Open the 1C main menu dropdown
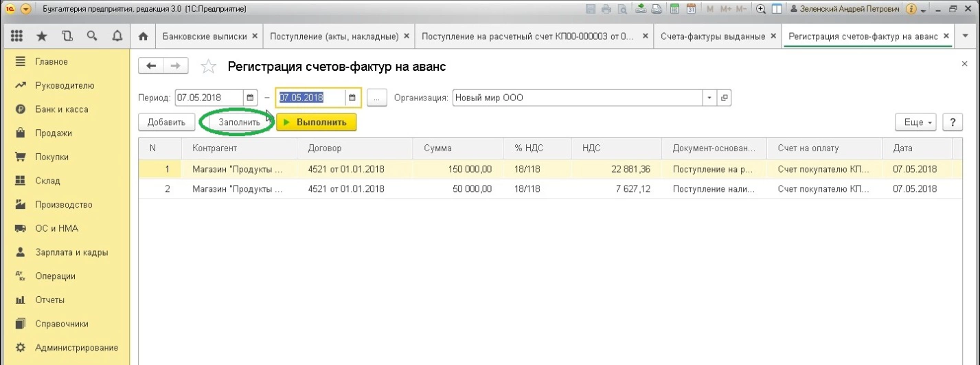The height and width of the screenshot is (365, 980). (26, 10)
